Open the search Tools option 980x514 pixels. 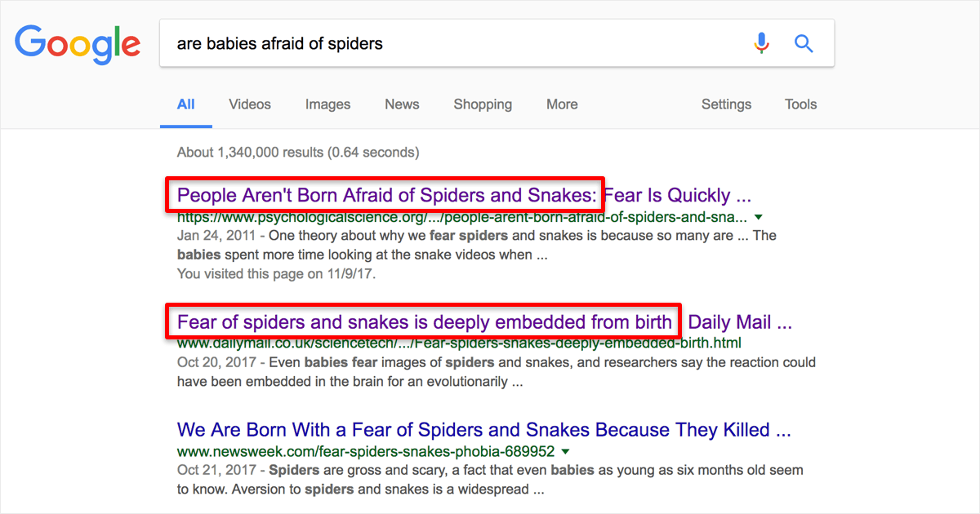pyautogui.click(x=800, y=104)
